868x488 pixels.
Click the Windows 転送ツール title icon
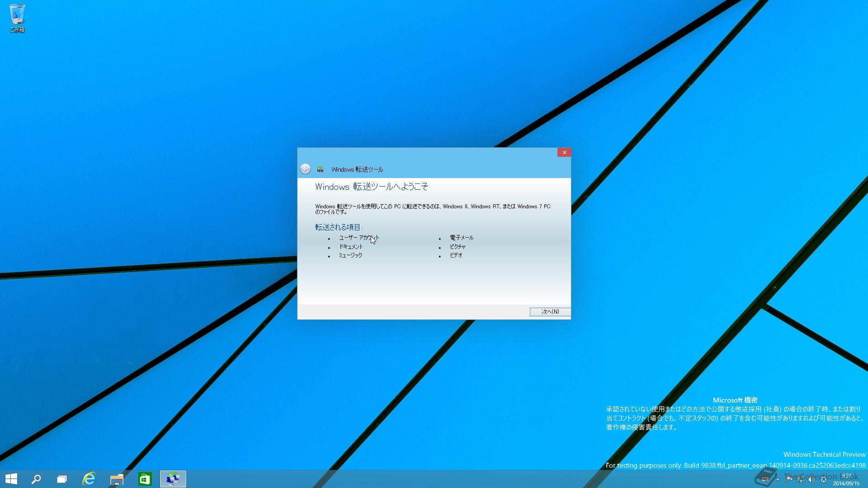tap(320, 169)
